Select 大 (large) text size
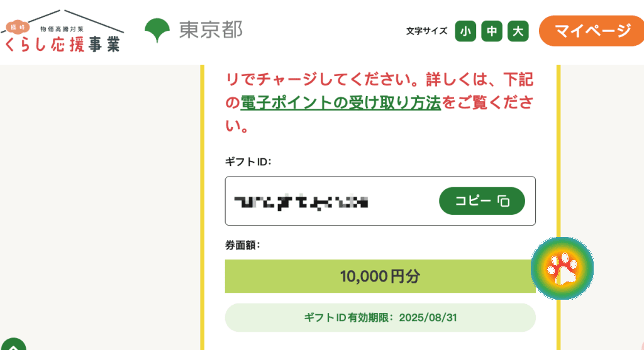Viewport: 644px width, 350px height. [x=518, y=31]
